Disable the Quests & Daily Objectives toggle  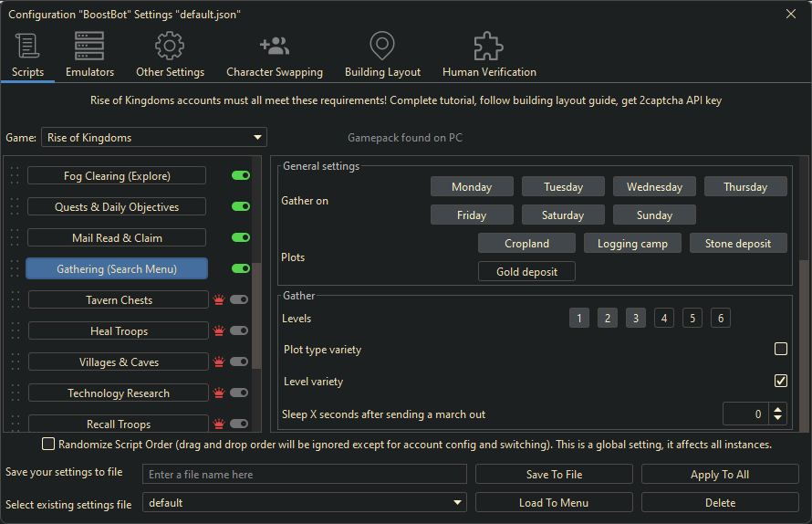coord(241,206)
